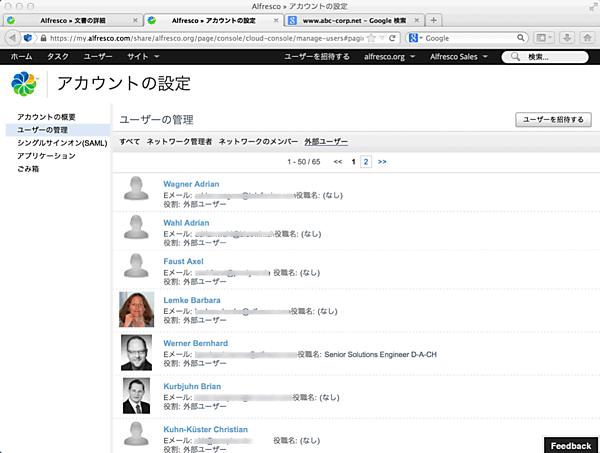
Task: Click the Alfresco logo icon
Action: [x=26, y=85]
